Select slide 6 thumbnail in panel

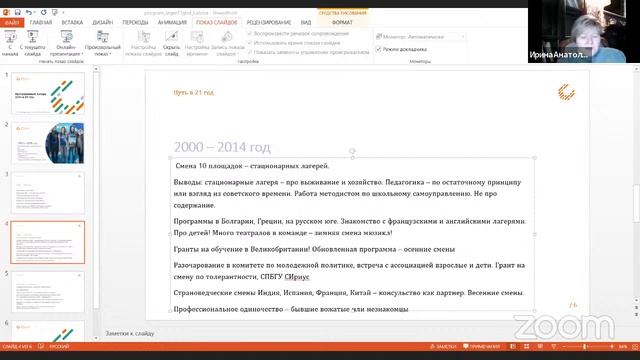48,331
